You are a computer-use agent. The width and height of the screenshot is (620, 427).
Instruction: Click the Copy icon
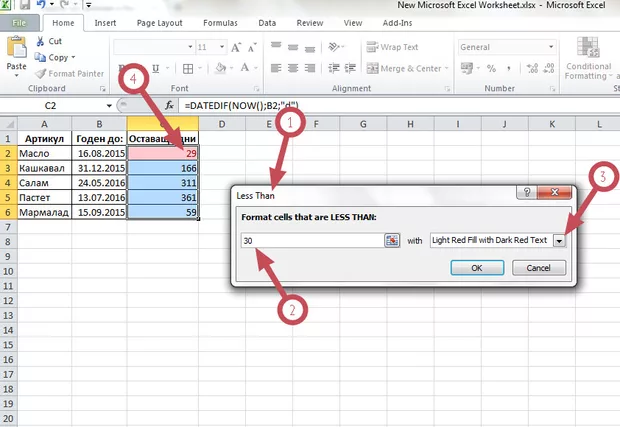40,57
